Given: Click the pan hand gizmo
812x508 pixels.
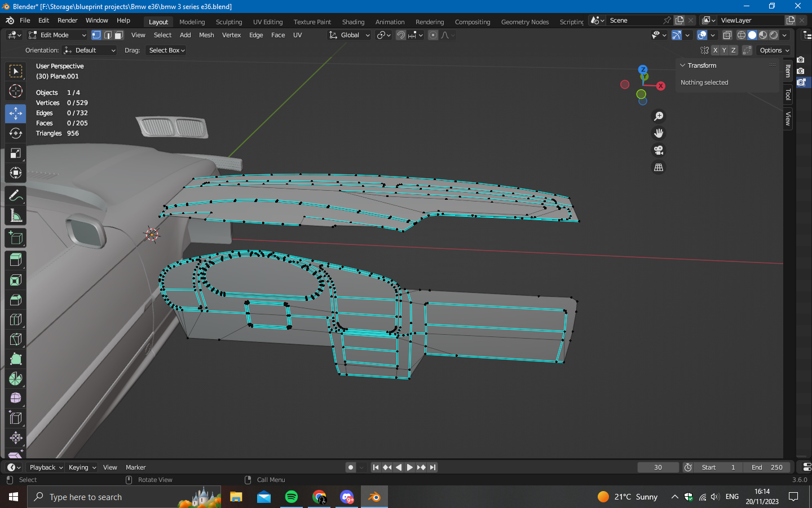Looking at the screenshot, I should pyautogui.click(x=659, y=133).
